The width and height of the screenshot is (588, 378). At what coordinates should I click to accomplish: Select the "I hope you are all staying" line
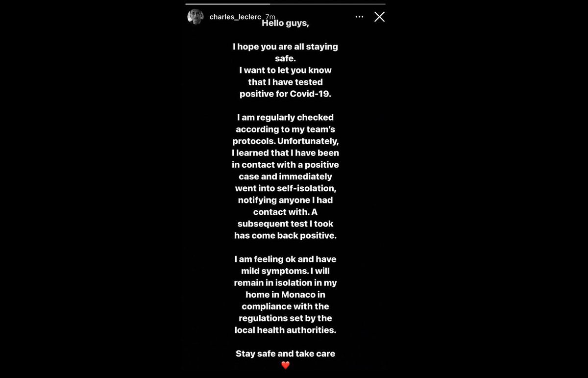click(x=285, y=47)
